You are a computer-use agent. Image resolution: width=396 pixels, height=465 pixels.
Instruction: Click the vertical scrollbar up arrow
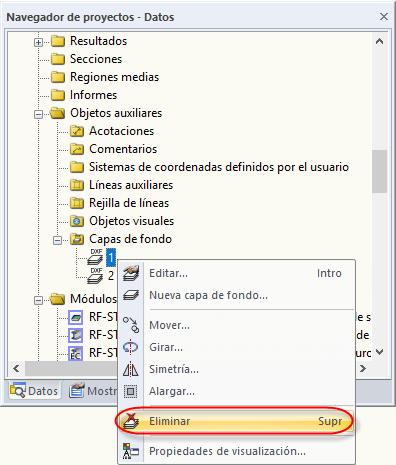pyautogui.click(x=379, y=42)
